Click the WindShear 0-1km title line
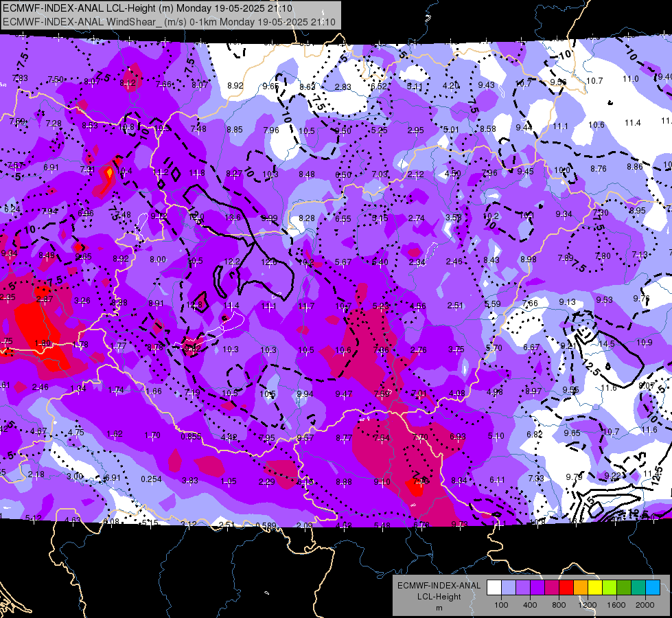The height and width of the screenshot is (618, 672). (169, 22)
